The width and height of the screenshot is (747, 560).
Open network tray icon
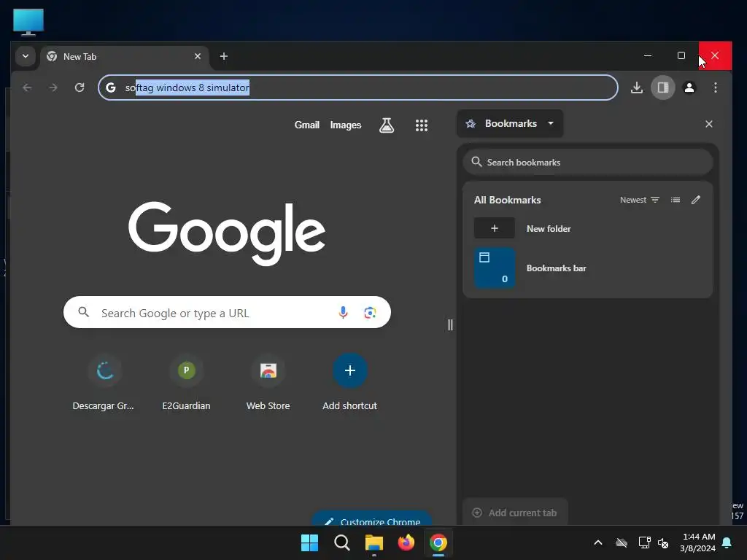coord(644,542)
